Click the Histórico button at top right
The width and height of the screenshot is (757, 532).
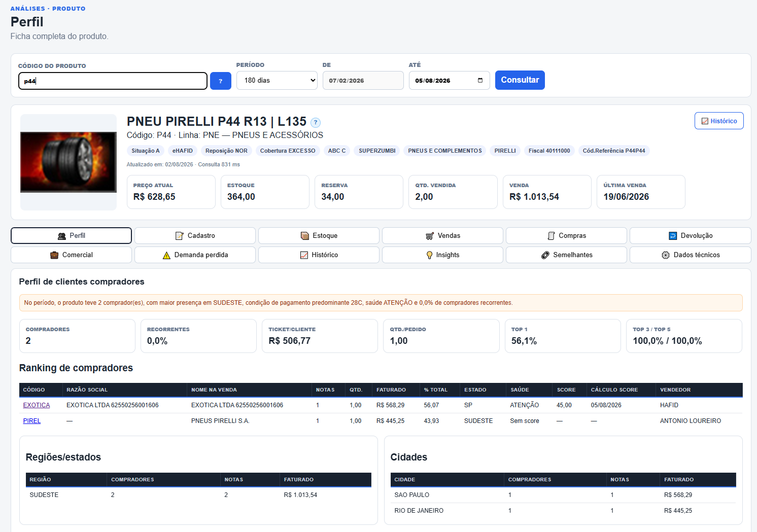click(x=719, y=121)
